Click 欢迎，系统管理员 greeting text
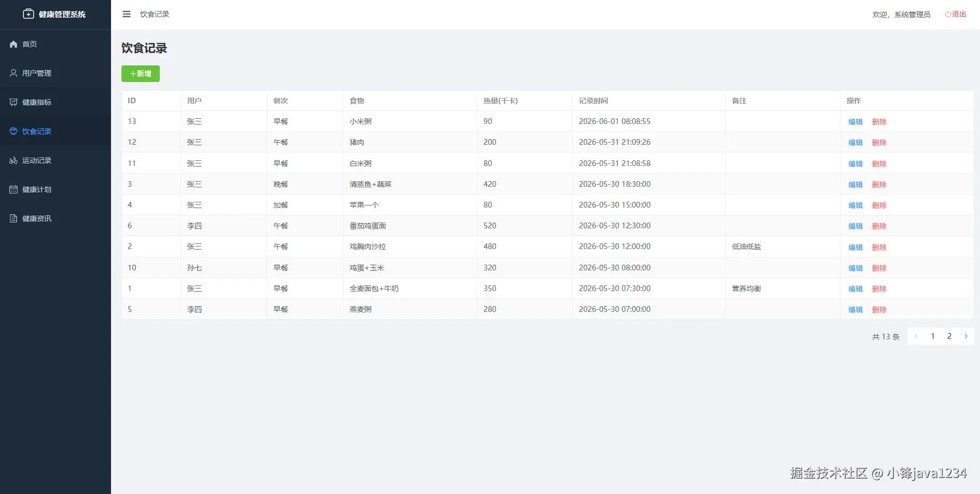The width and height of the screenshot is (980, 494). (901, 15)
